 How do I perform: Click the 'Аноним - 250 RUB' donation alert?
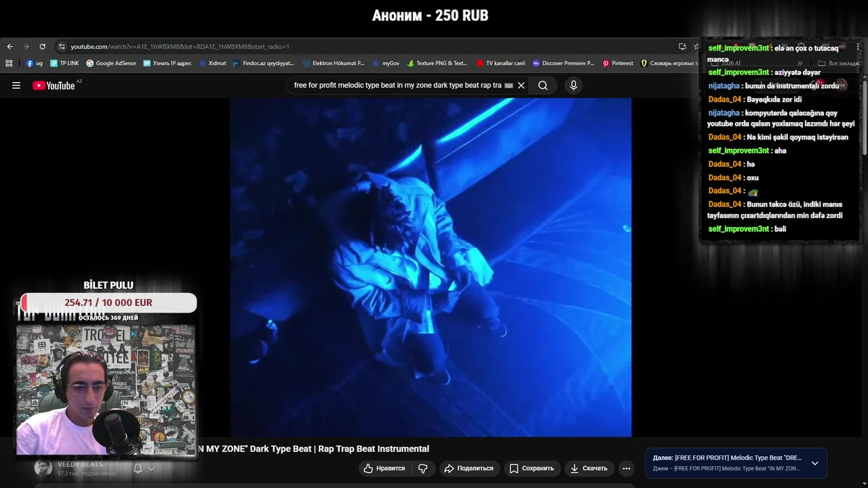point(430,16)
